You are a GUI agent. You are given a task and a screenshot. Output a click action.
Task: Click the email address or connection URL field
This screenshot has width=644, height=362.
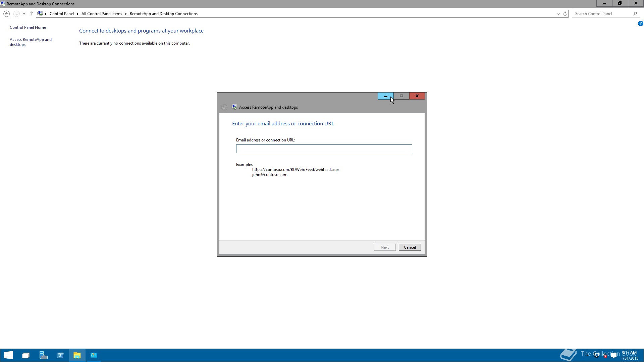(324, 149)
